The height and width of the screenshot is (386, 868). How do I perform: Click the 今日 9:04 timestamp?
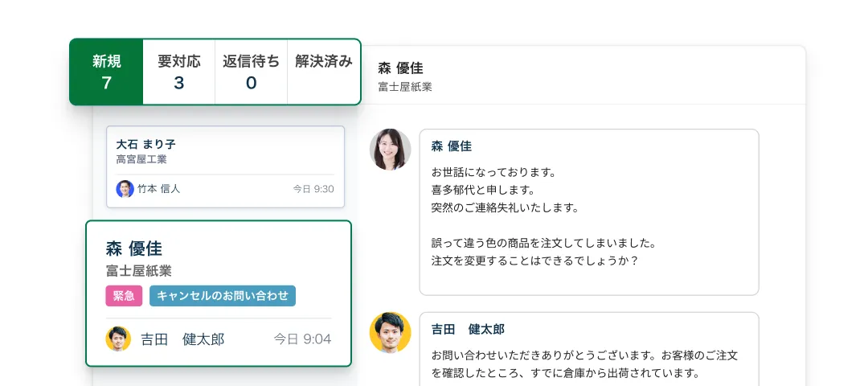[x=303, y=339]
